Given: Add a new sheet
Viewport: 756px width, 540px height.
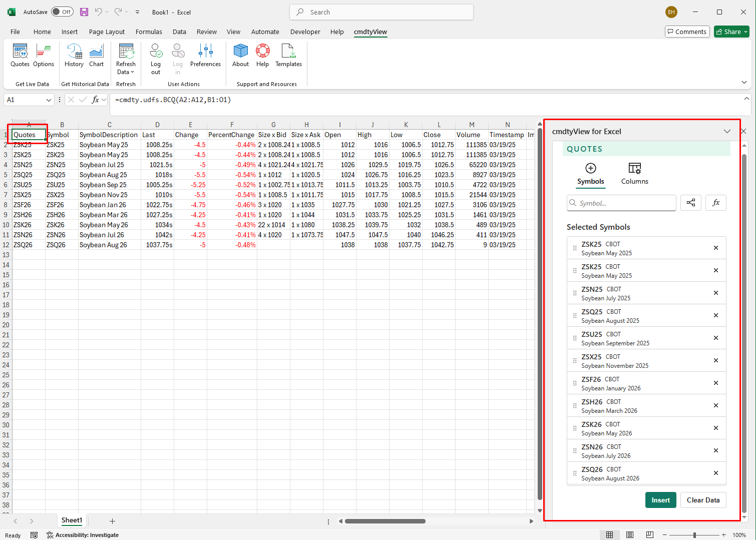Looking at the screenshot, I should 112,521.
